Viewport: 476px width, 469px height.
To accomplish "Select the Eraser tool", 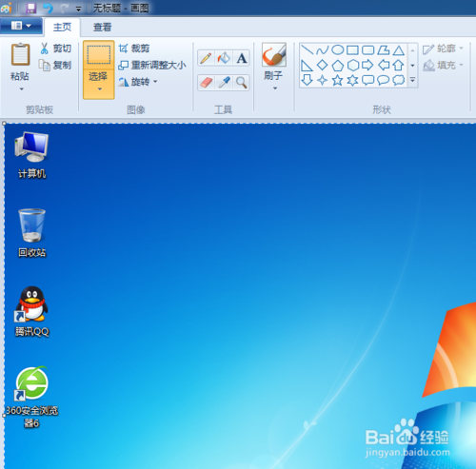I will [206, 83].
